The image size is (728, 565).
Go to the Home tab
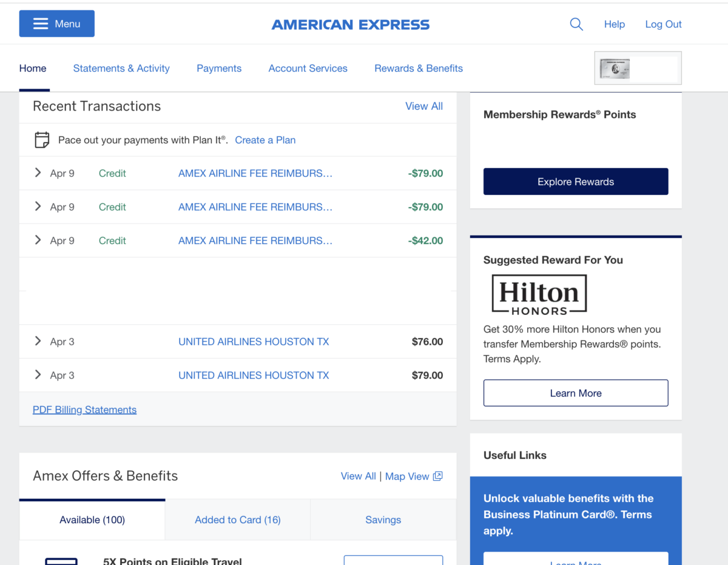[x=33, y=69]
